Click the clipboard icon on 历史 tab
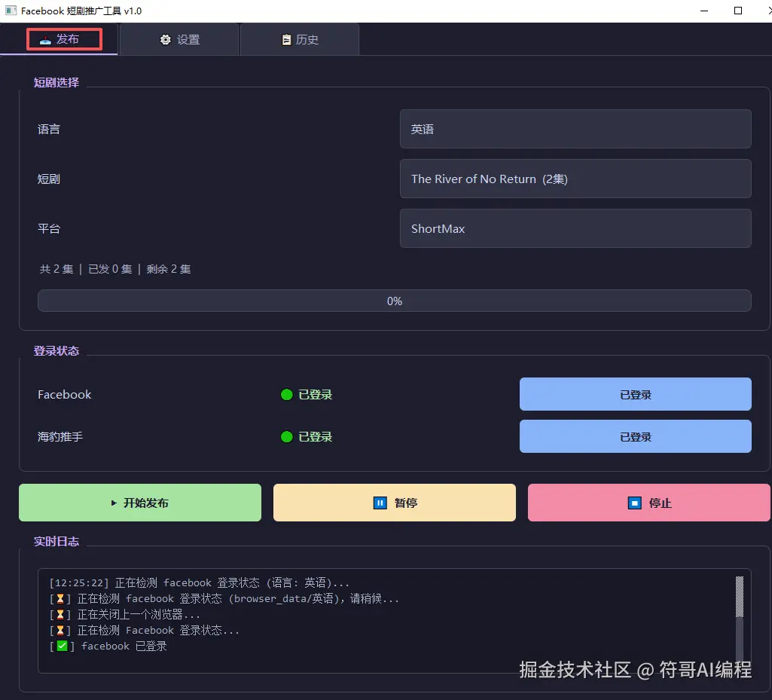Image resolution: width=772 pixels, height=700 pixels. [286, 39]
